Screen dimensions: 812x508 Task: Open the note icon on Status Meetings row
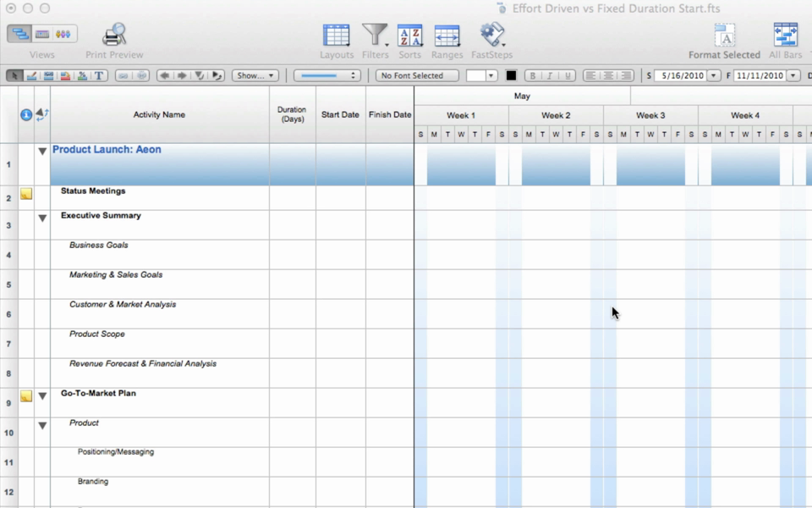(26, 194)
